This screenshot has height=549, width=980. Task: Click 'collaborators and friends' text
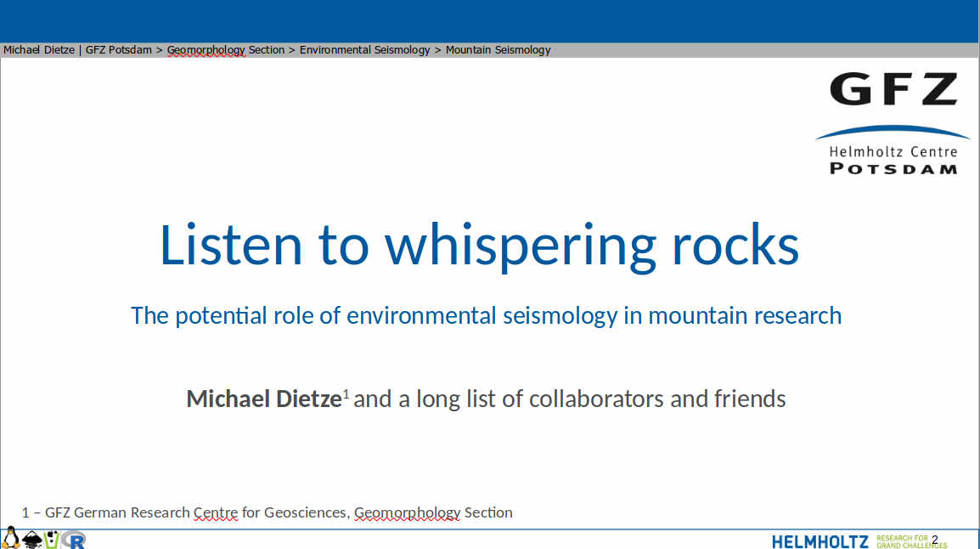[x=656, y=399]
